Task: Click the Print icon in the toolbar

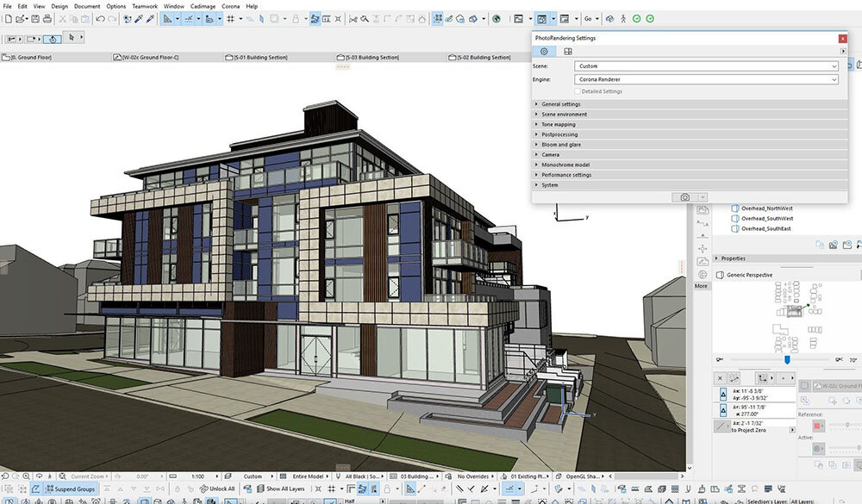Action: coord(46,18)
